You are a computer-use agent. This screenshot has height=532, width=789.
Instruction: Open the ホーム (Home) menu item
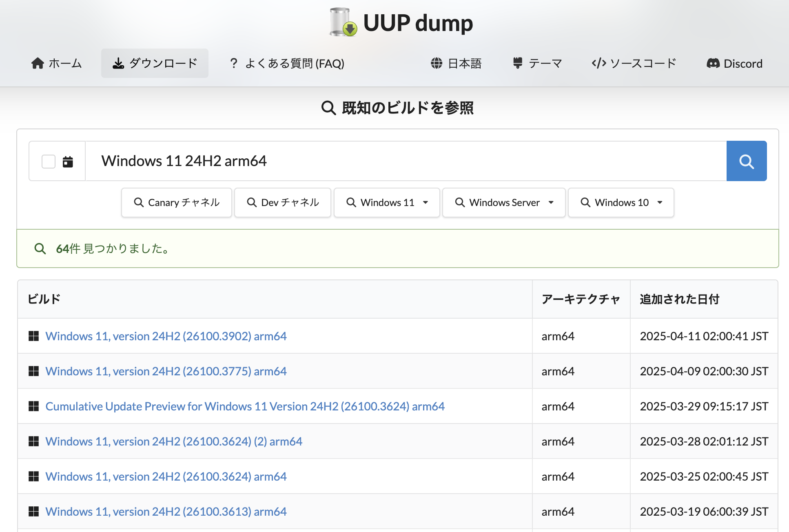pos(57,63)
